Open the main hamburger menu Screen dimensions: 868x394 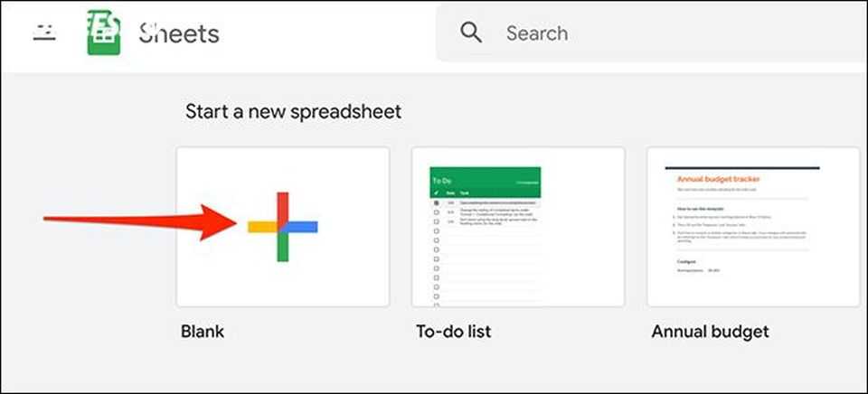[x=44, y=33]
